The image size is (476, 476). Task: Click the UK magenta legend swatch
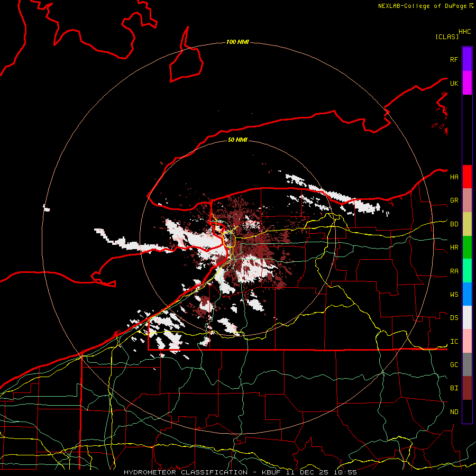467,83
